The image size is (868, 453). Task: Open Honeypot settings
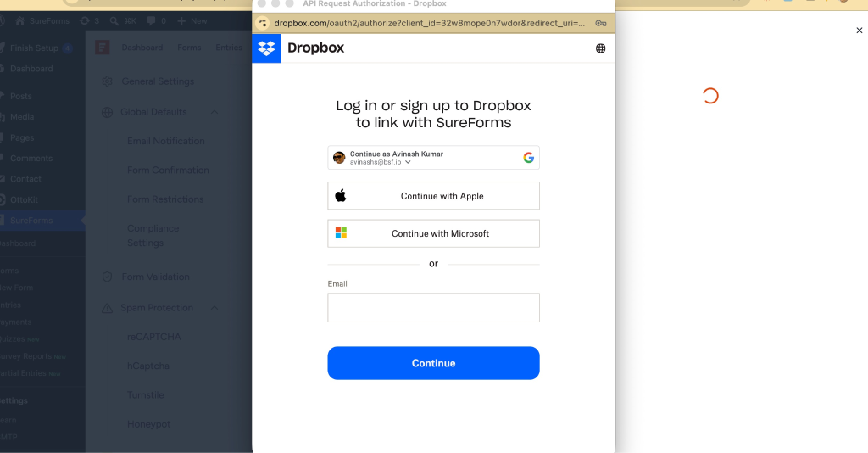coord(149,424)
